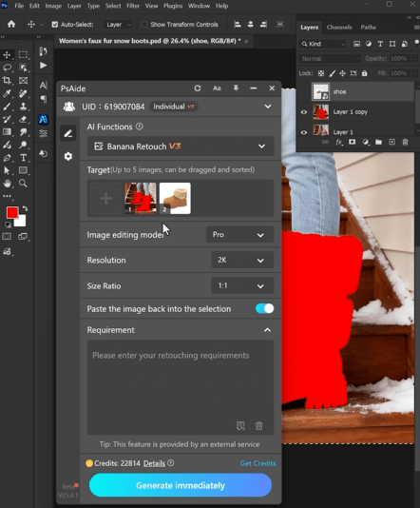Open PsAide settings gear tab
This screenshot has height=508, width=420.
(x=68, y=156)
